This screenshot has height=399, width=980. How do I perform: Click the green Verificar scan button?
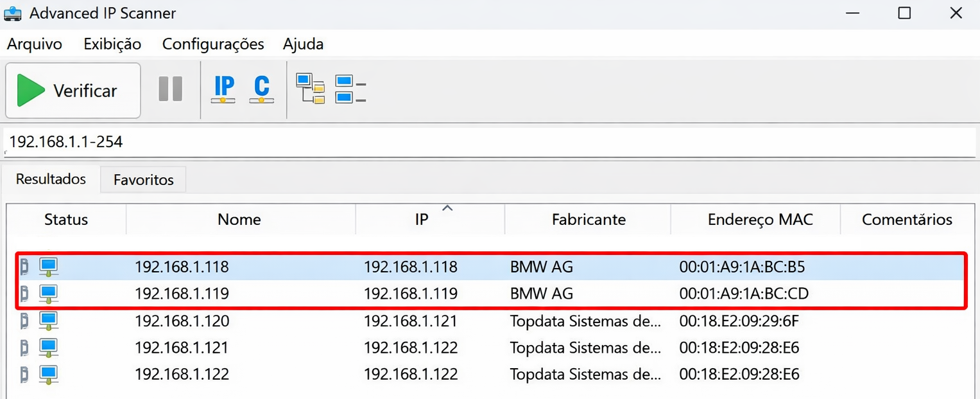(73, 91)
